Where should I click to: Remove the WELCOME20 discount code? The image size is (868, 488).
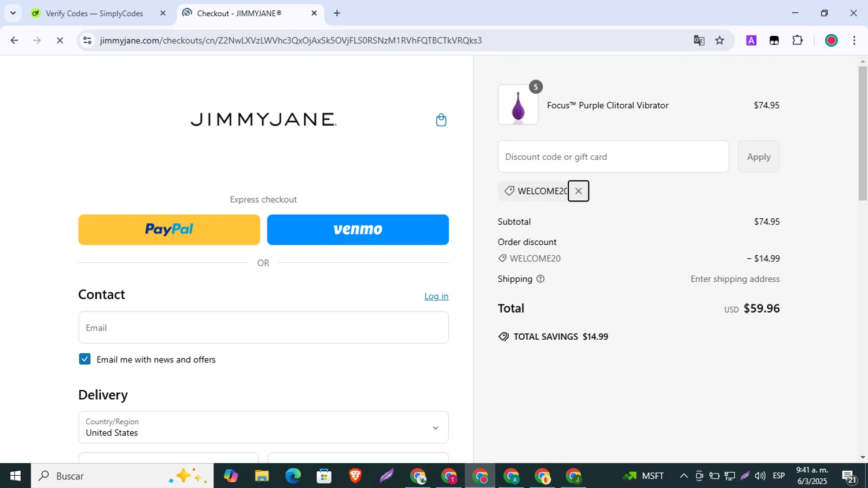click(578, 191)
